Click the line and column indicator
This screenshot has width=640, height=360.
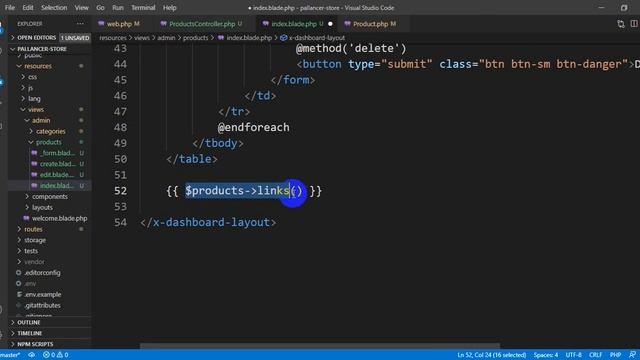(491, 355)
